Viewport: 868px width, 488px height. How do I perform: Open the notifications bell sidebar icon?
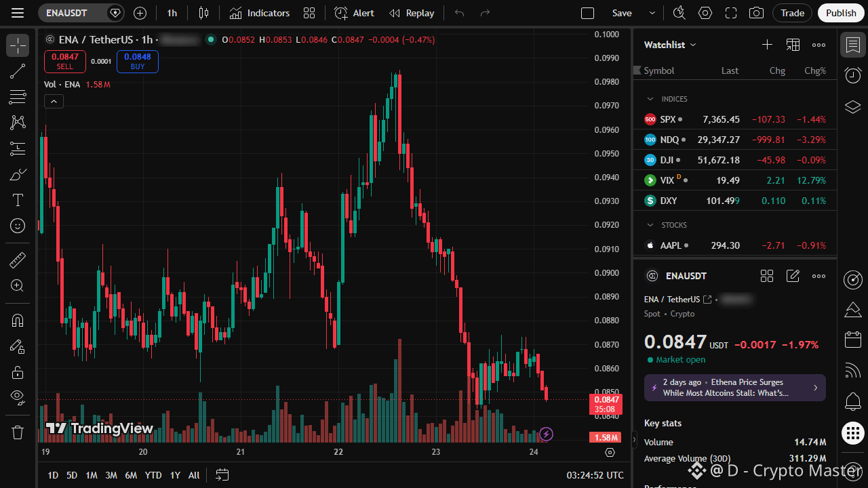click(853, 401)
